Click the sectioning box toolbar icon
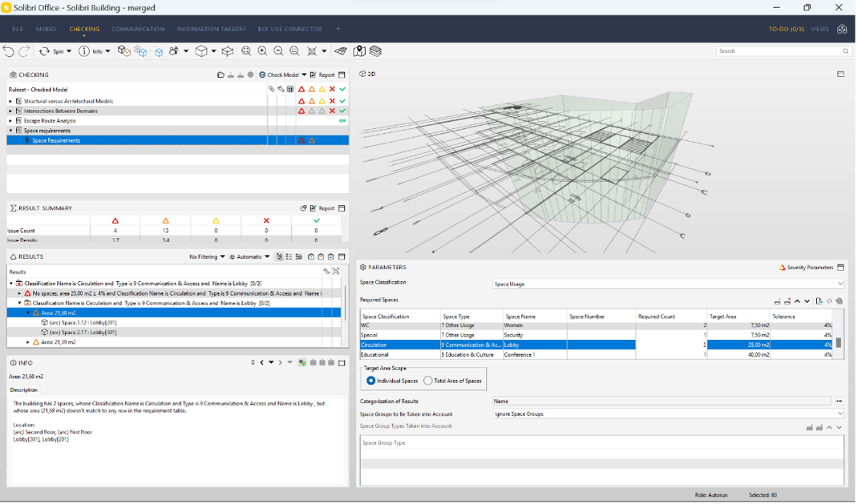 pyautogui.click(x=228, y=51)
